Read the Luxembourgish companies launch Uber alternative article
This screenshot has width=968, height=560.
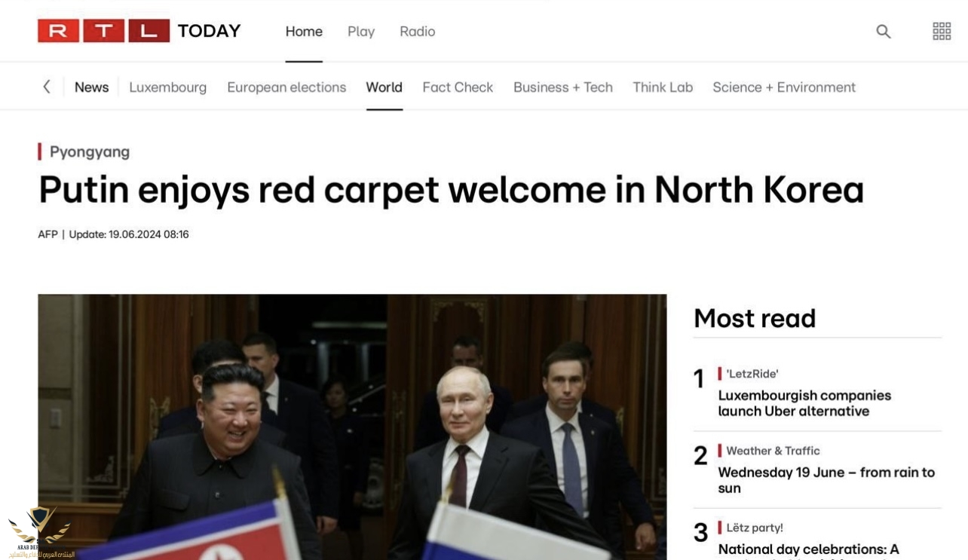click(x=804, y=403)
